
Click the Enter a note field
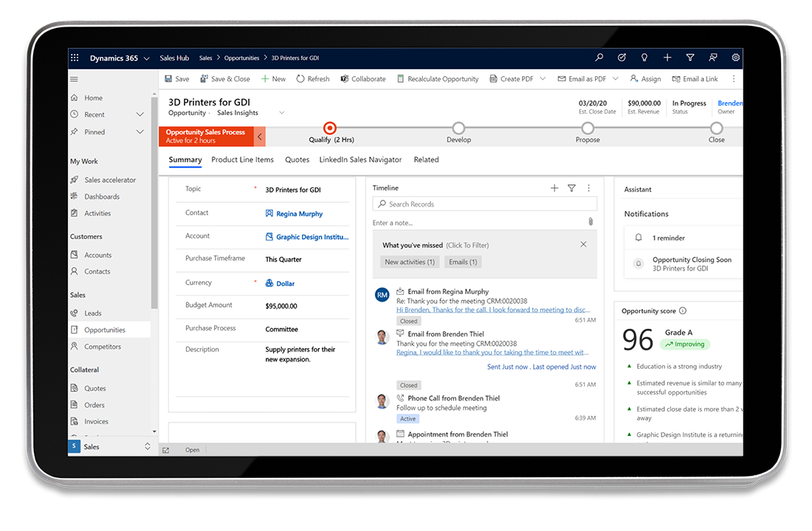[478, 223]
